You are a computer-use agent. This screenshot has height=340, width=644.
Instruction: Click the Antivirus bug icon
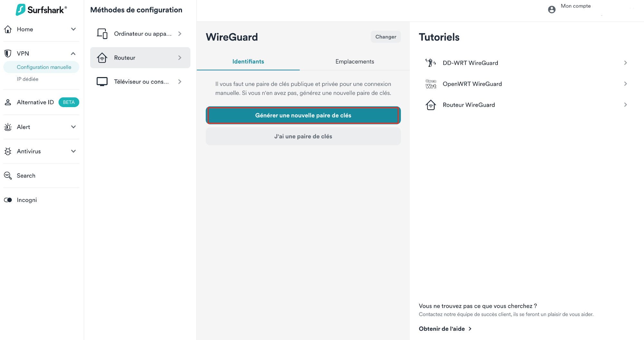pos(8,151)
